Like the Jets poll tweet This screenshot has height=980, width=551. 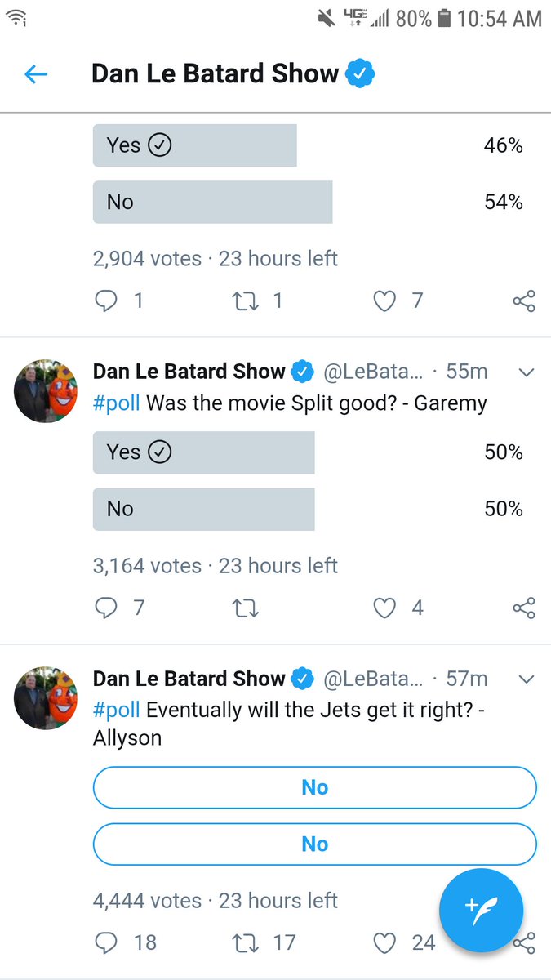tap(384, 942)
